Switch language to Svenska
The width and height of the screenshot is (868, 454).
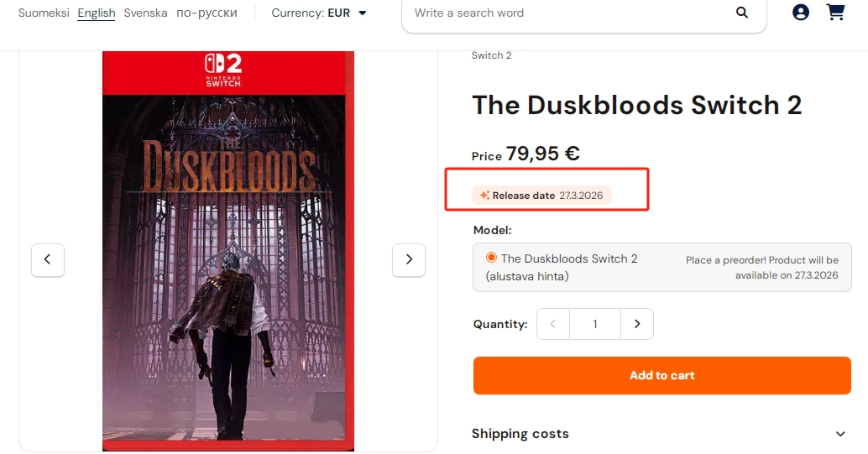[x=145, y=13]
